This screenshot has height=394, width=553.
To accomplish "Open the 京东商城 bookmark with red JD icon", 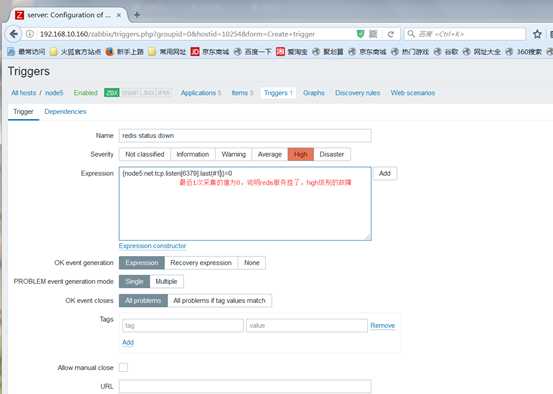I will 210,52.
